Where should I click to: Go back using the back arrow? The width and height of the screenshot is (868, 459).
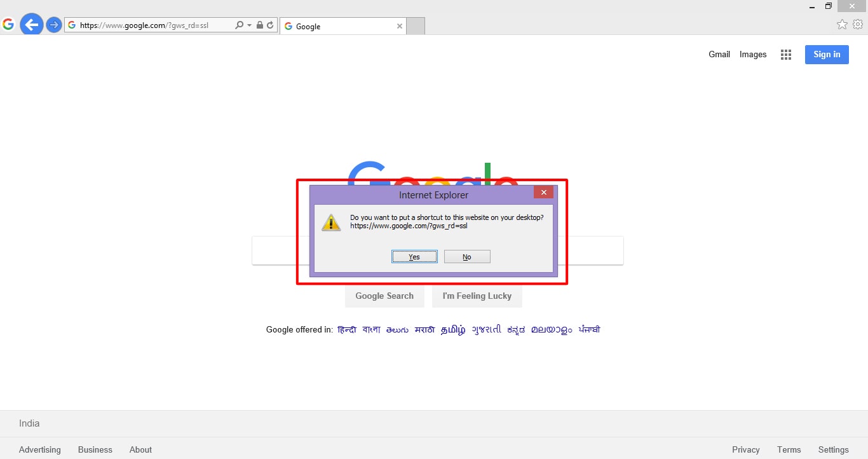31,24
